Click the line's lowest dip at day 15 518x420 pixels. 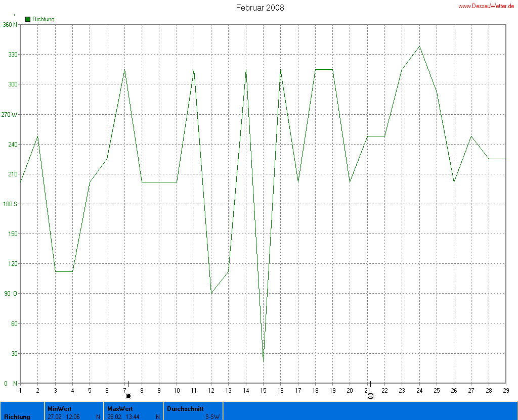(x=263, y=361)
